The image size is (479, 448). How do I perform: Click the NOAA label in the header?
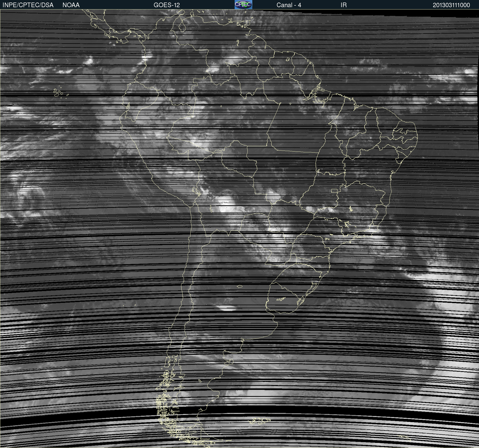[71, 5]
